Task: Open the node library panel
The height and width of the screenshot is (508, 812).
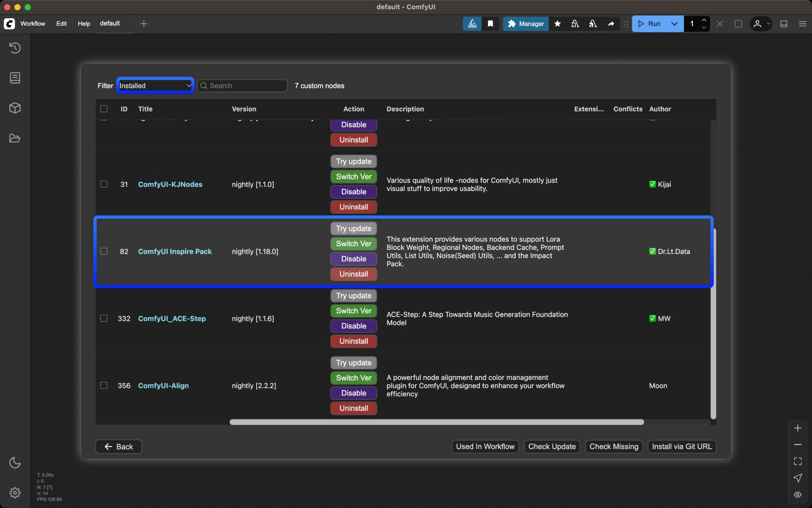Action: point(15,78)
